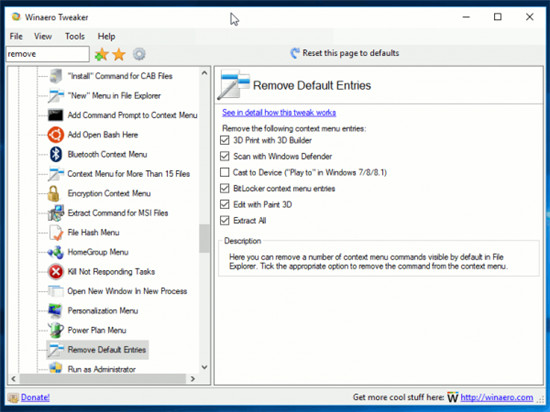Image resolution: width=550 pixels, height=412 pixels.
Task: Open settings gear icon in toolbar
Action: tap(139, 54)
